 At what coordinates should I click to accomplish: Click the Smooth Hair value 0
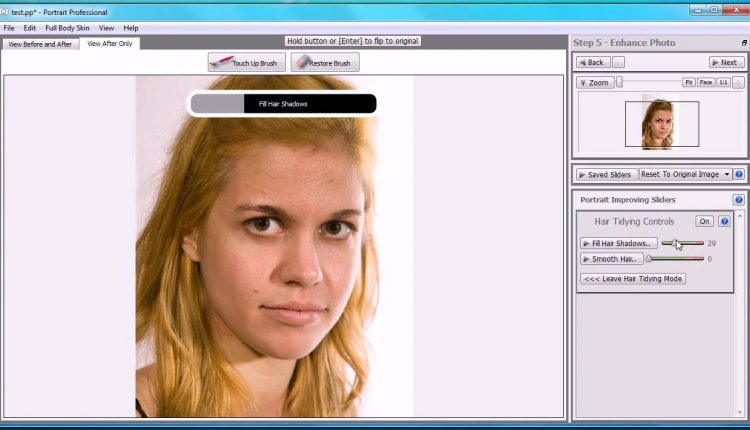[x=710, y=259]
